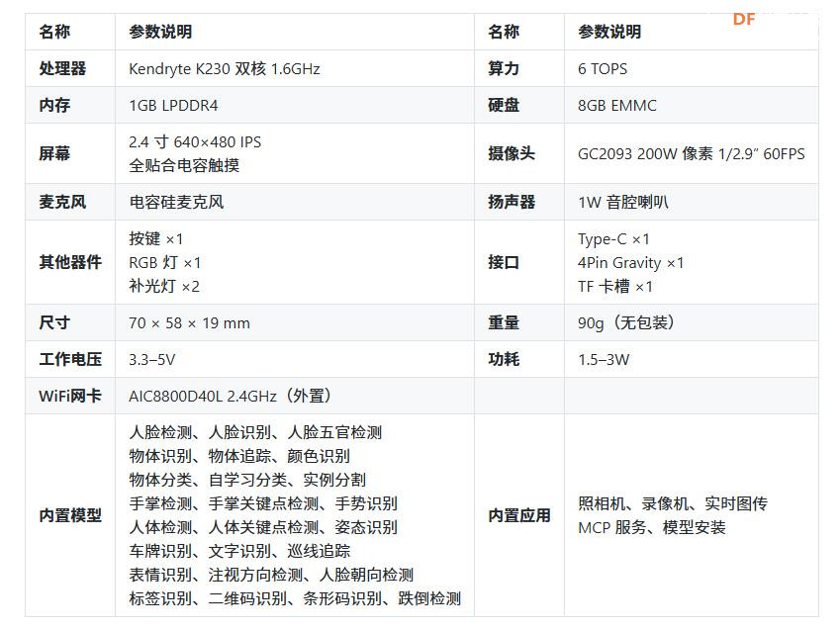Click the 内置模型 row label

pyautogui.click(x=70, y=515)
